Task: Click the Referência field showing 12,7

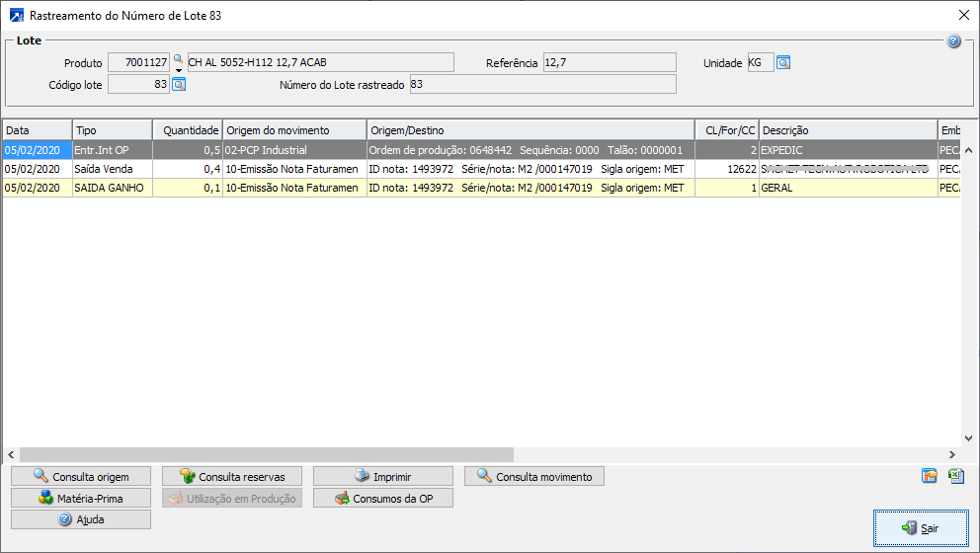Action: click(610, 62)
